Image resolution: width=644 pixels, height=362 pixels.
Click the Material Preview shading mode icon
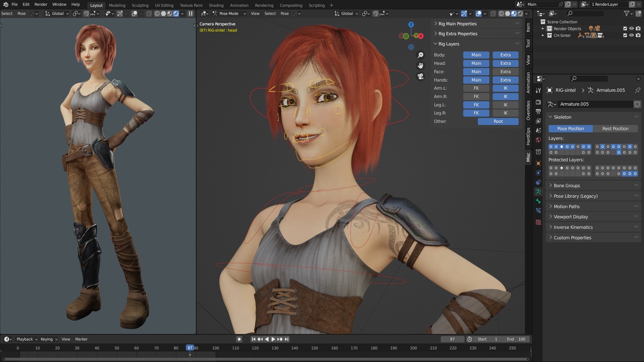pos(514,14)
